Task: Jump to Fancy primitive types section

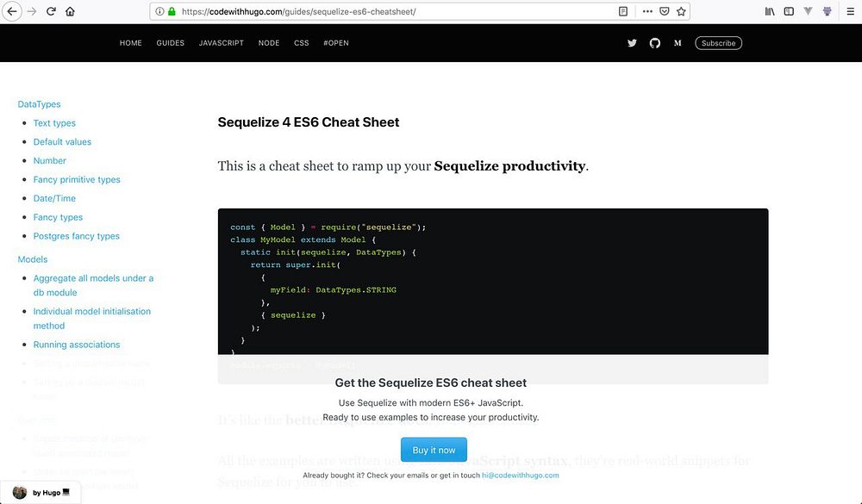Action: coord(77,179)
